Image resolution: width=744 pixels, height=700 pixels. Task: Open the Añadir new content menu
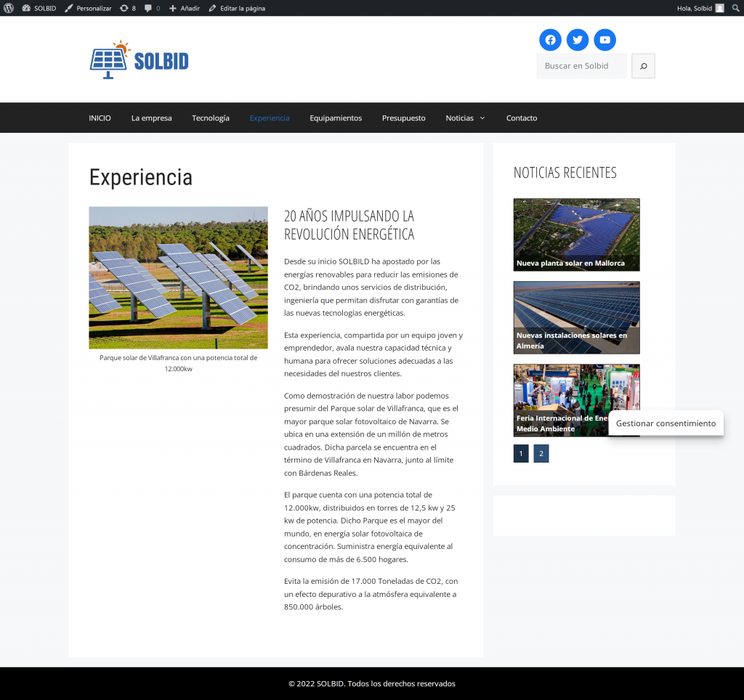185,8
